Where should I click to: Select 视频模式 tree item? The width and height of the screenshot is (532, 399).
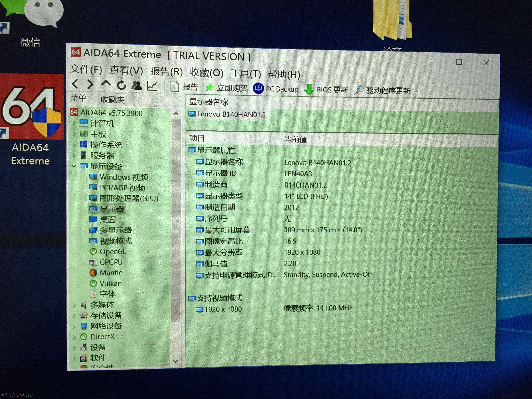pos(111,241)
